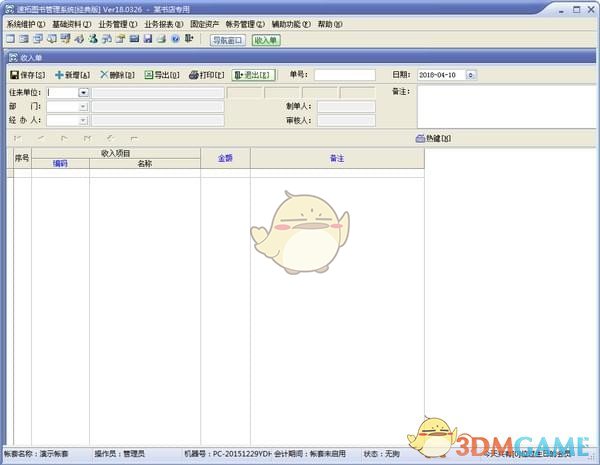Click the 序号 column header
This screenshot has width=600, height=465.
22,158
